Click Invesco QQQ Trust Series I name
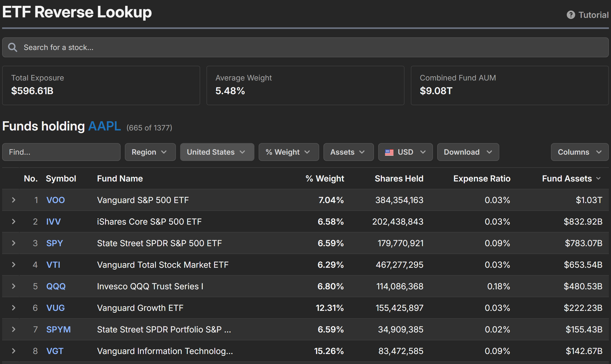Image resolution: width=611 pixels, height=364 pixels. click(x=150, y=286)
